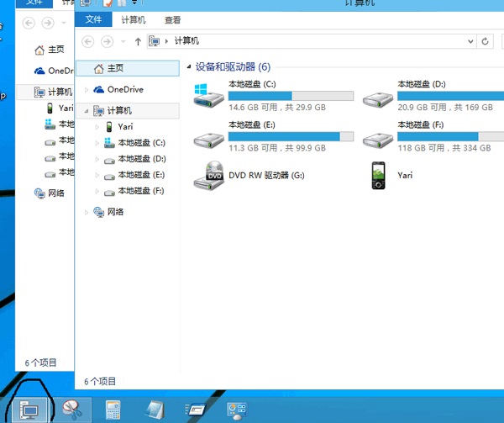Select 本地磁盘 (D:) in navigation tree
Image resolution: width=504 pixels, height=423 pixels.
(x=142, y=159)
